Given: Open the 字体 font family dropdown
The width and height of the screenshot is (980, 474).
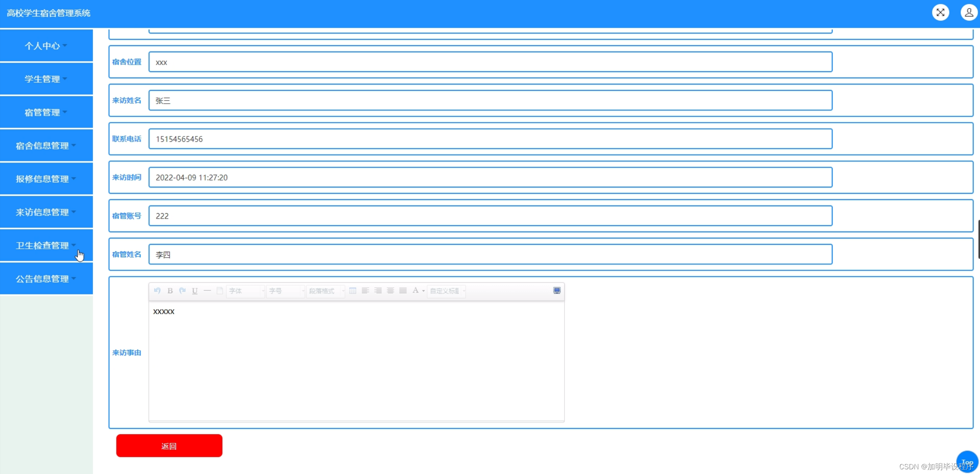Looking at the screenshot, I should 246,291.
